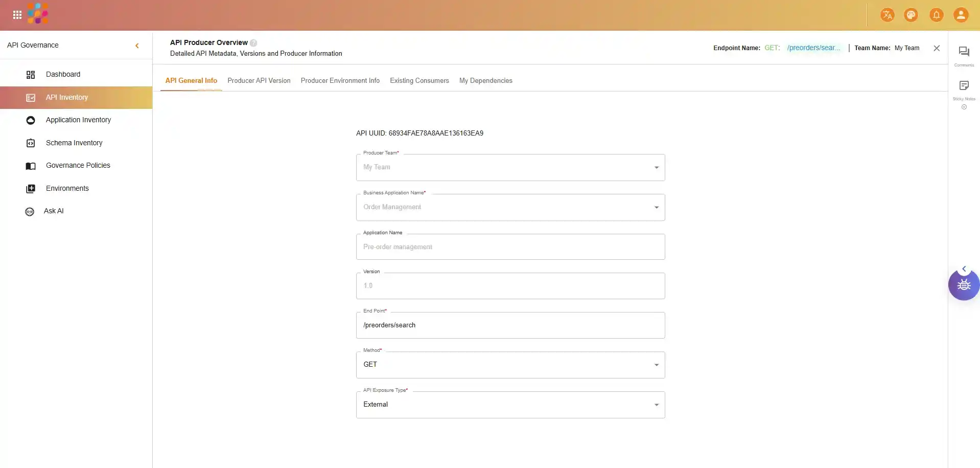Open the Comments panel icon
The image size is (980, 468).
click(964, 52)
